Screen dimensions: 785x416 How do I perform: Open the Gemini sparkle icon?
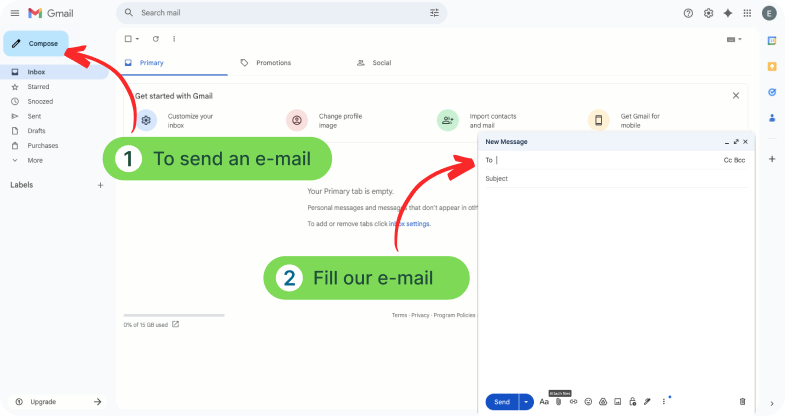(x=728, y=14)
